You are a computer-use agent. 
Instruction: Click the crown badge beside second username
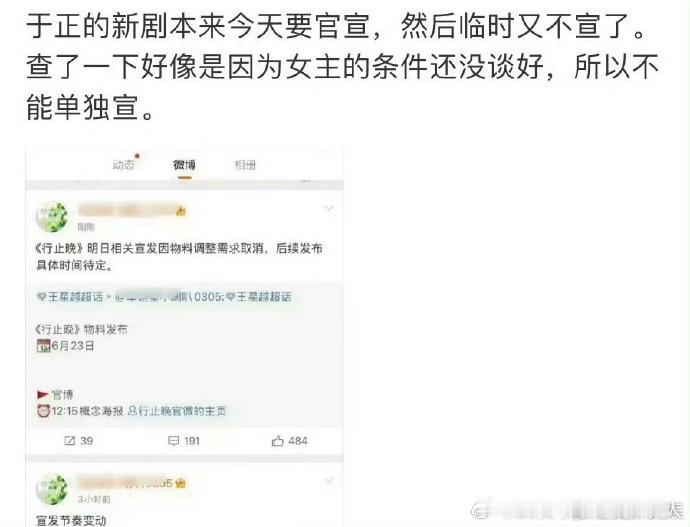tap(180, 484)
